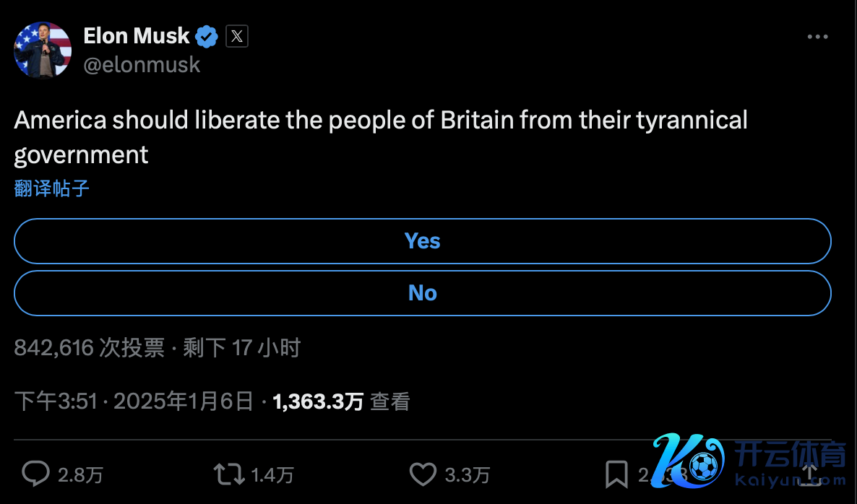Click the 下午3:51 · 2025年1月6日 timestamp
The image size is (857, 504).
(x=134, y=401)
